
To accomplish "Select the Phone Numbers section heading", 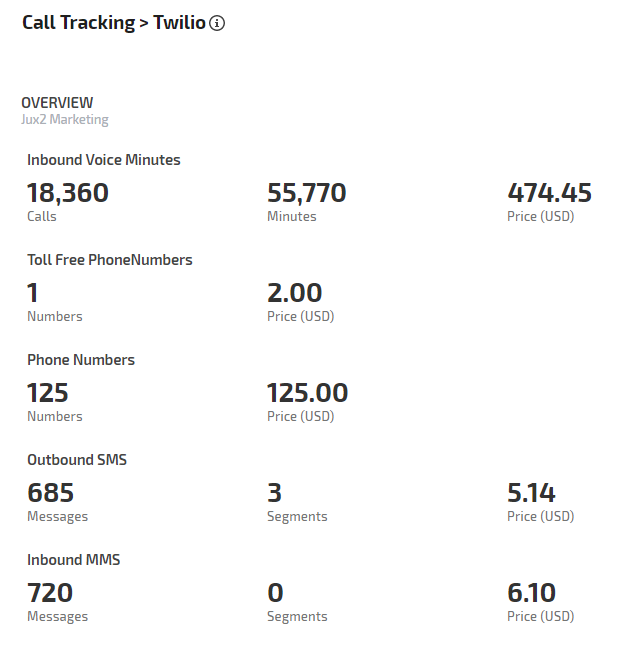I will [81, 360].
